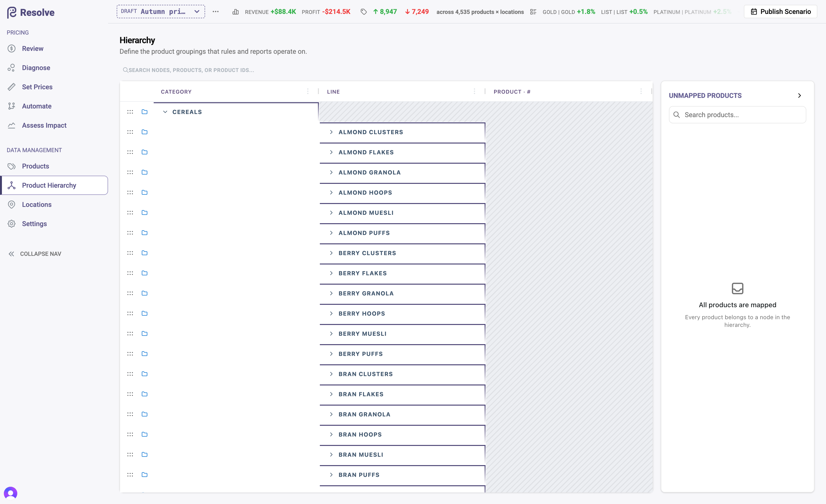Click the folder icon in Almond Muesli row
This screenshot has width=826, height=504.
pos(145,213)
